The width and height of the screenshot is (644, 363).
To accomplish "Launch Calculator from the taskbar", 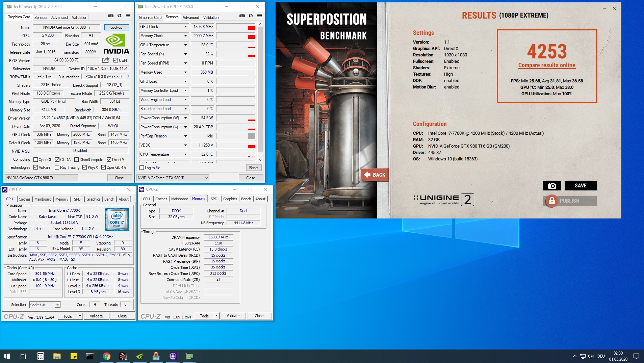I will click(40, 356).
